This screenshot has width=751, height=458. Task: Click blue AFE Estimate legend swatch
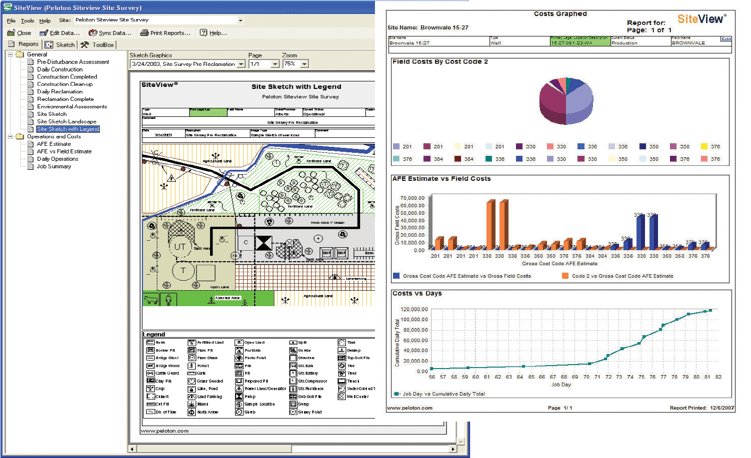(x=396, y=276)
